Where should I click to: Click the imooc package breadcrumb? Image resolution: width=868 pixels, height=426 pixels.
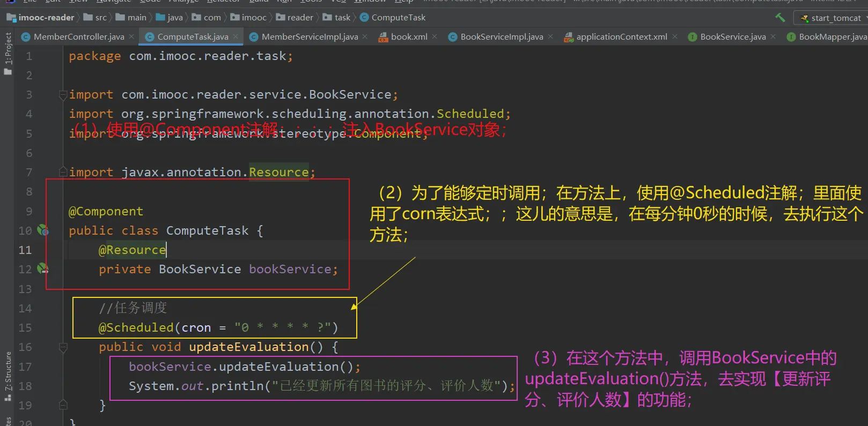[249, 18]
